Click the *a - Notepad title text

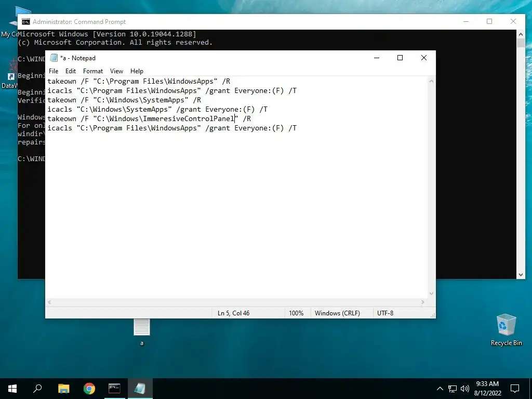[x=78, y=58]
